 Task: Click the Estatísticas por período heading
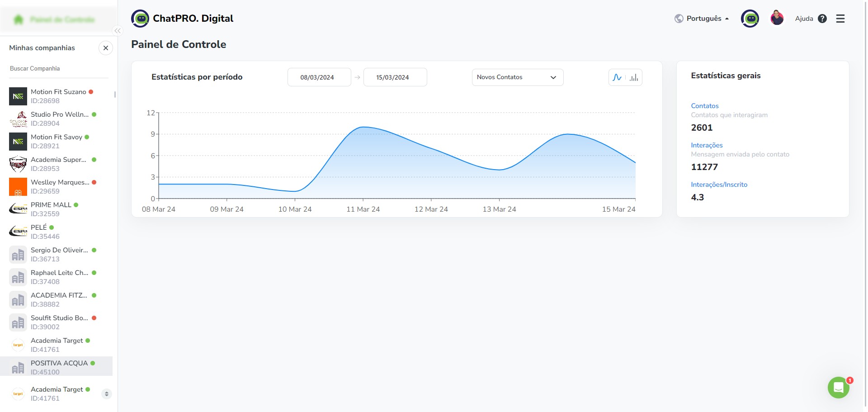[x=197, y=77]
